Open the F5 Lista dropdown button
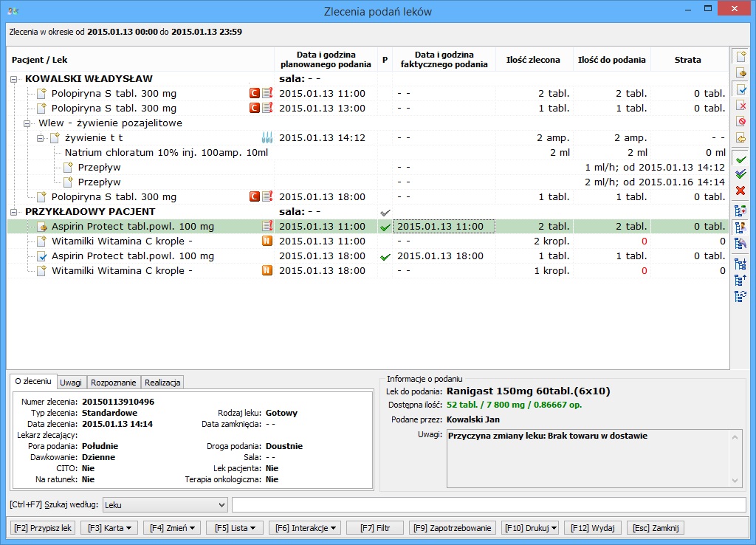 pos(234,528)
